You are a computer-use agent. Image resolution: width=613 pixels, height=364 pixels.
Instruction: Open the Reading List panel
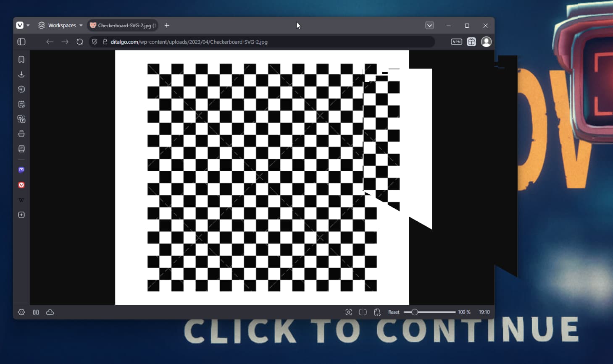[x=21, y=149]
